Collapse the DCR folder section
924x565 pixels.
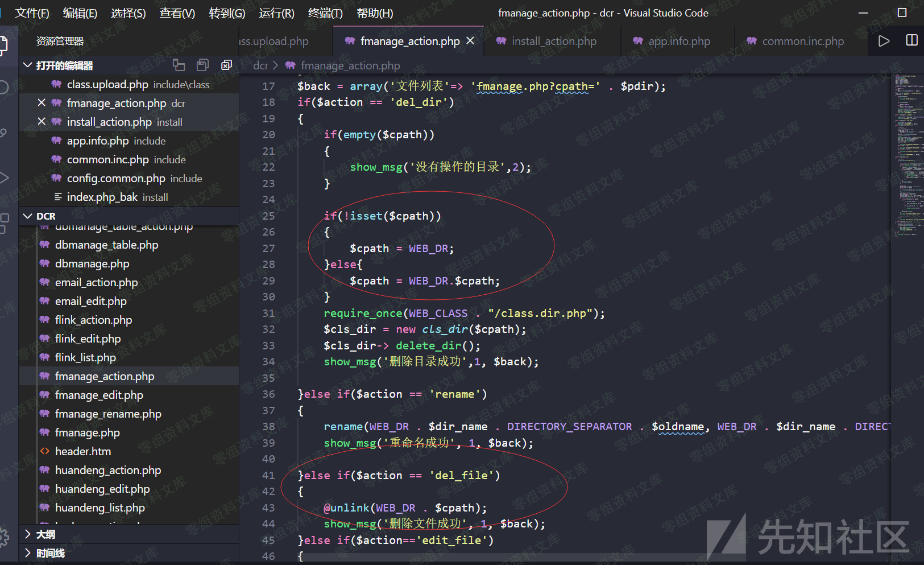tap(27, 216)
